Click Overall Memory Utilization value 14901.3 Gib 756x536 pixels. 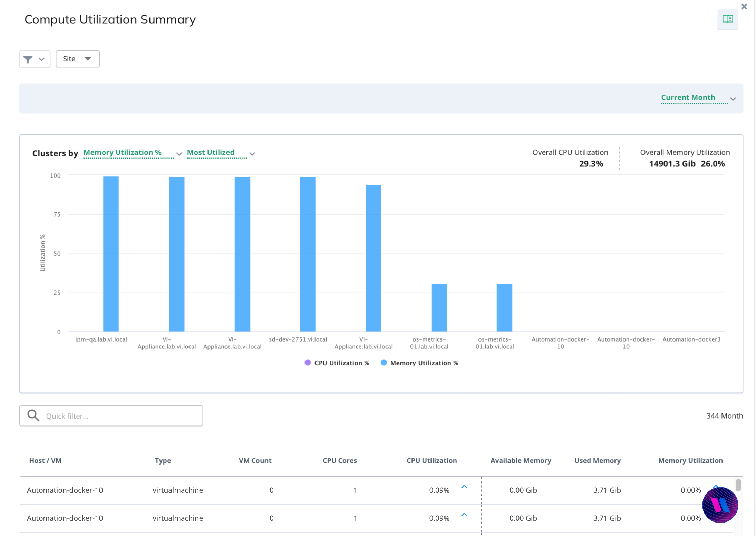tap(672, 164)
